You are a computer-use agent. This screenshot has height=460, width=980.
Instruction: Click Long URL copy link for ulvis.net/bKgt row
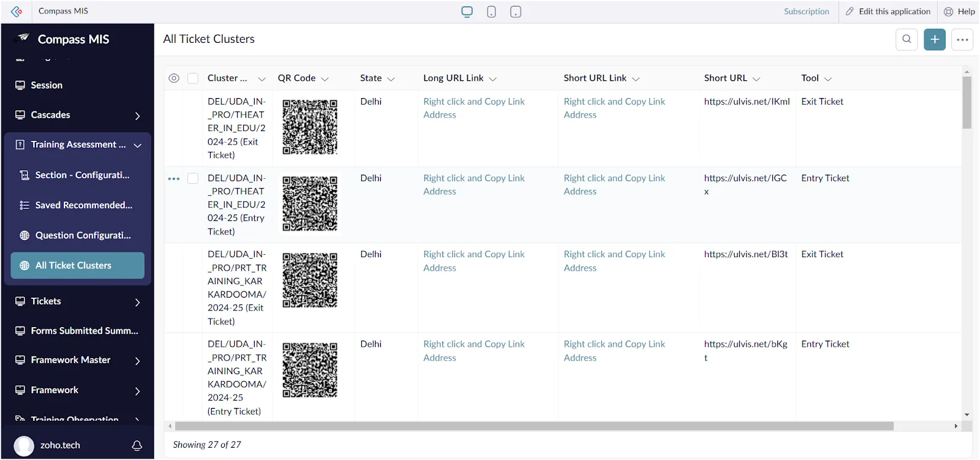(x=474, y=351)
